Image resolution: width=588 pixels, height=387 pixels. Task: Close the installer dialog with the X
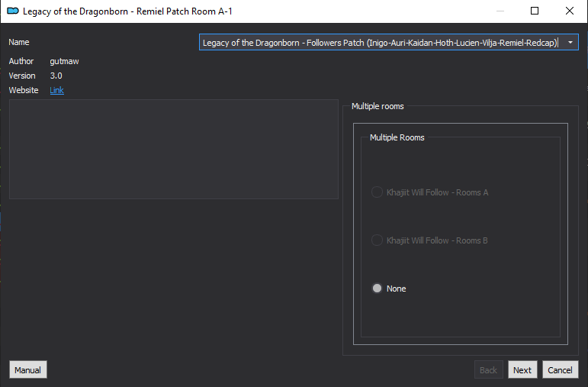[569, 11]
